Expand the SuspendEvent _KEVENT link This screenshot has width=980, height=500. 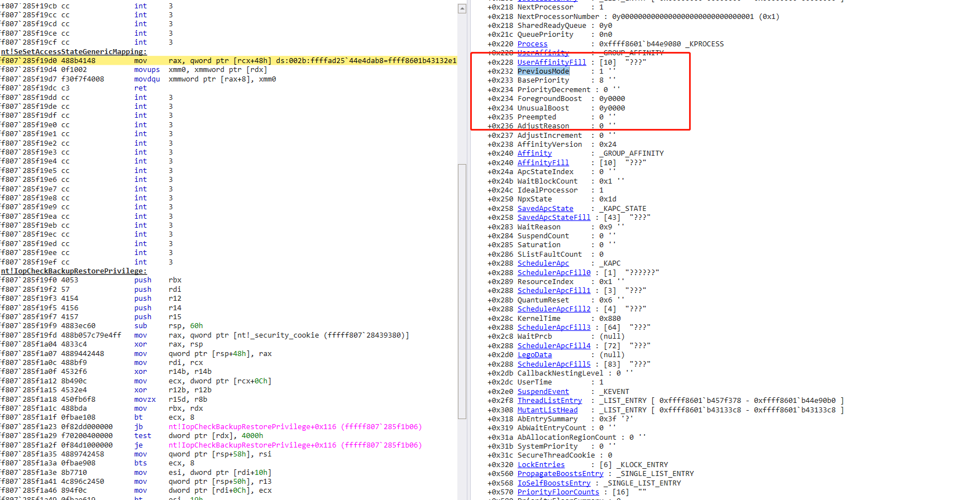point(543,392)
